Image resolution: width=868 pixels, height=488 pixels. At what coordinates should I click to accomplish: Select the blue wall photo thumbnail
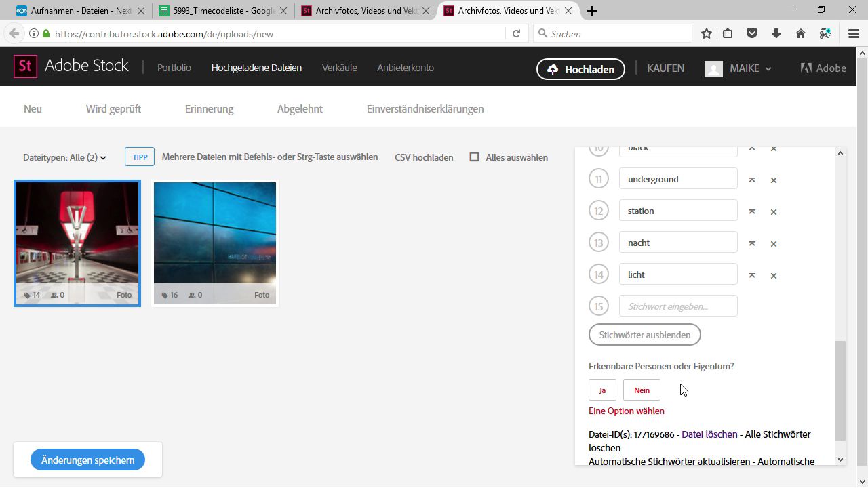point(215,243)
